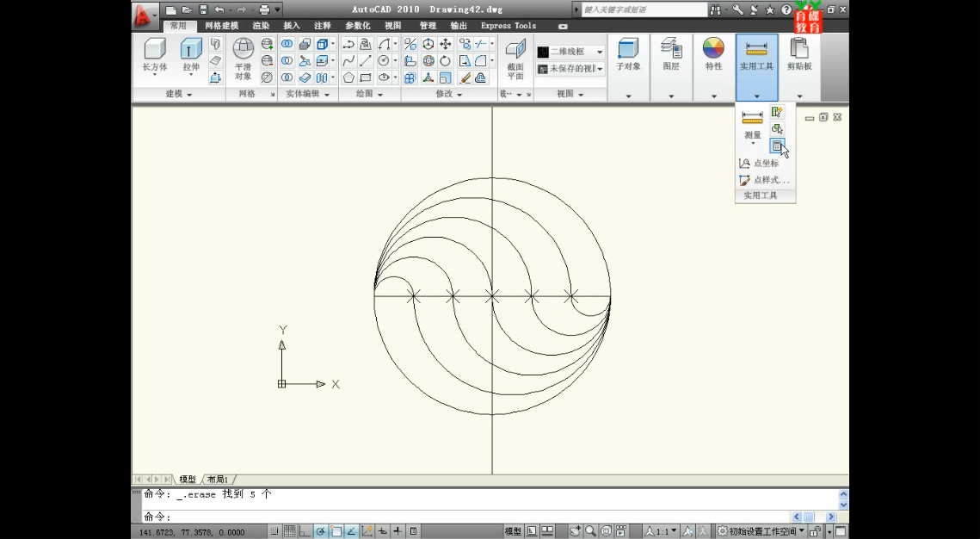Viewport: 980px width, 539px height.
Task: Toggle Polar tracking in status bar
Action: pos(321,531)
